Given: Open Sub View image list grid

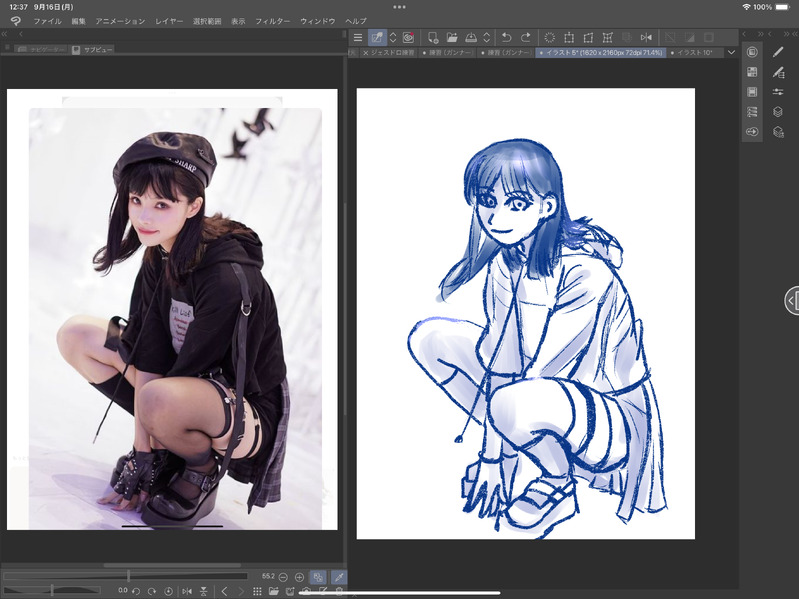Looking at the screenshot, I should pyautogui.click(x=257, y=591).
